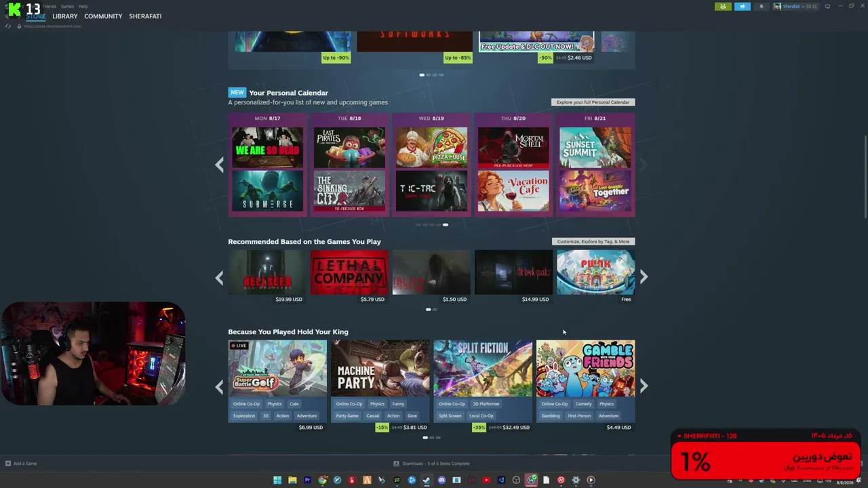Open Gamble With Your Friends card

click(586, 368)
